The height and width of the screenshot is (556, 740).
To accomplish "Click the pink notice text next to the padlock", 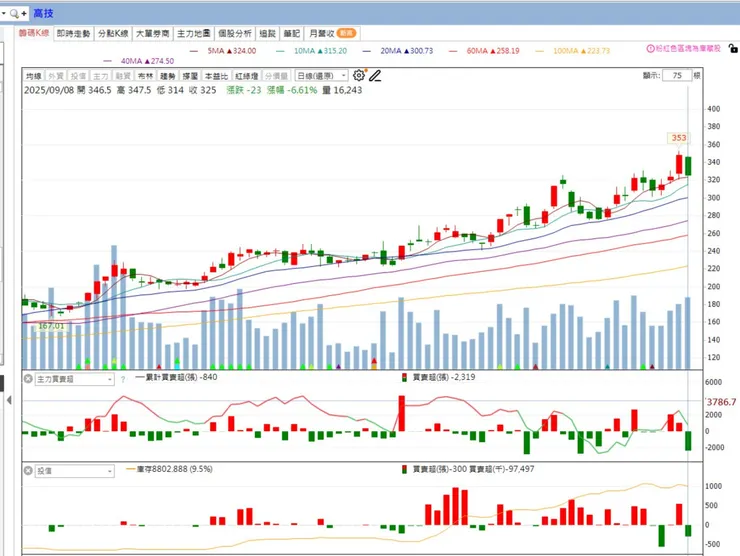I will point(688,48).
